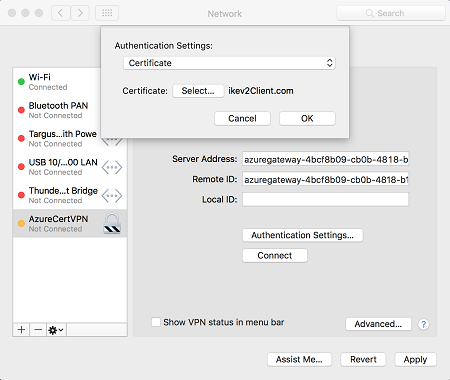The image size is (450, 380).
Task: Click the USB LAN red status dot
Action: 21,167
